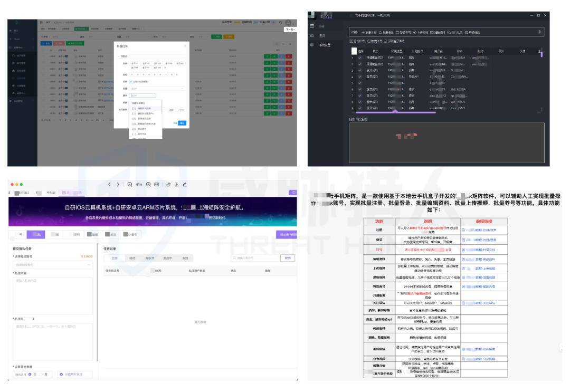The height and width of the screenshot is (392, 570).
Task: Open the 教程-关注私信 link in document table
Action: point(478,303)
